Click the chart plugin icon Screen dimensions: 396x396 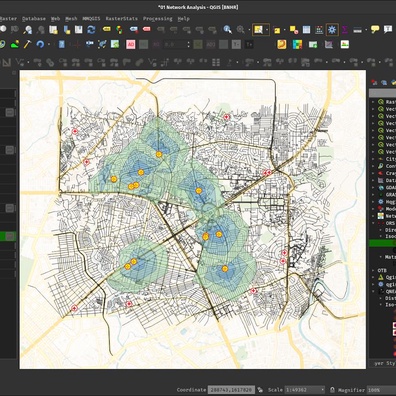[329, 44]
